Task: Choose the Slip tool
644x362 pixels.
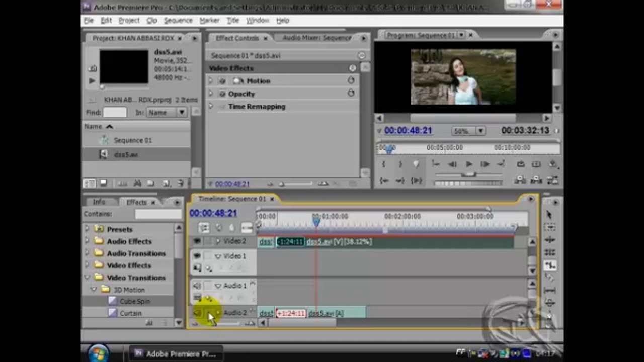Action: [549, 290]
